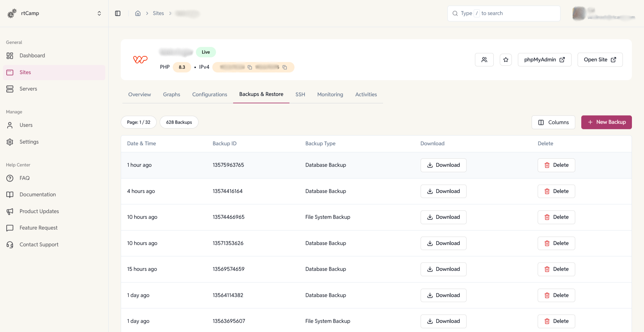
Task: Open Product Updates in the sidebar
Action: click(x=39, y=211)
